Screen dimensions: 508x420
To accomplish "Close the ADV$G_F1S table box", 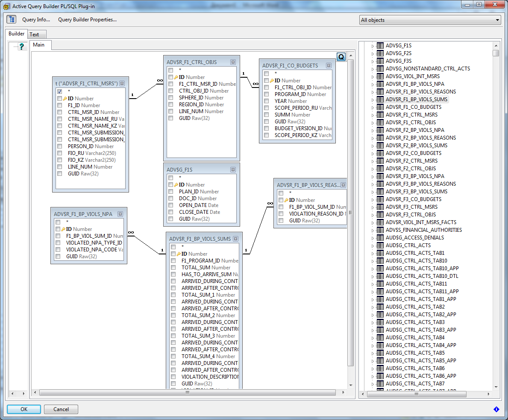I will (x=233, y=169).
